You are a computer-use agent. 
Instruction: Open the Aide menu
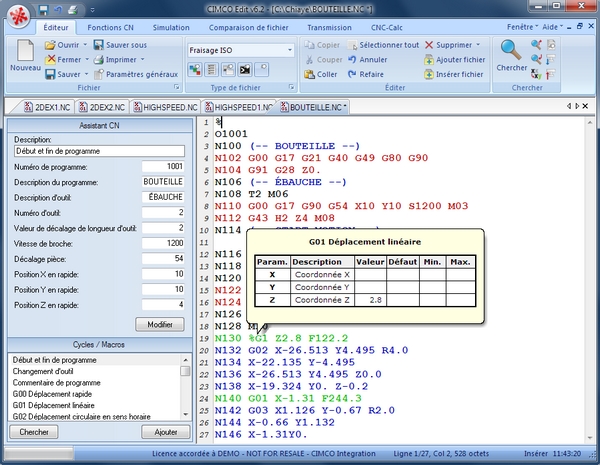click(x=553, y=27)
